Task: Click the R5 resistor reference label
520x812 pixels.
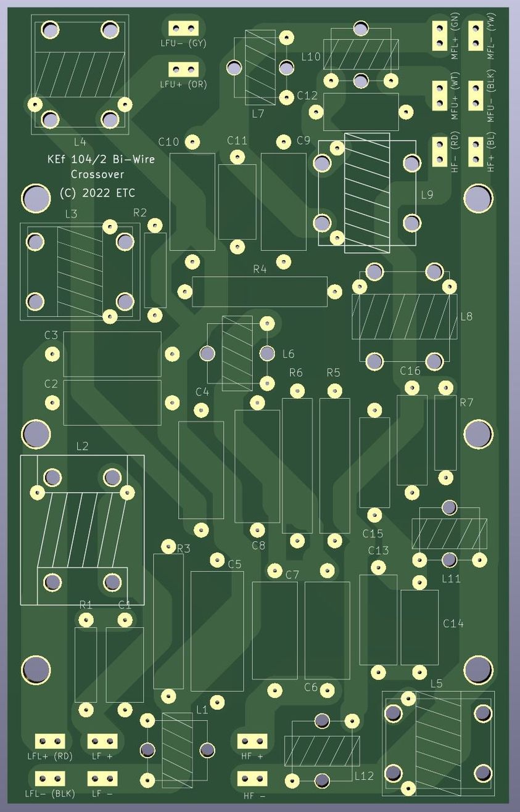Action: pyautogui.click(x=334, y=373)
